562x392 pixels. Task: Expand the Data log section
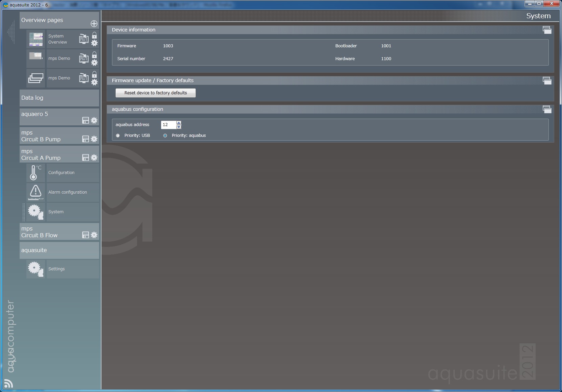(x=59, y=98)
